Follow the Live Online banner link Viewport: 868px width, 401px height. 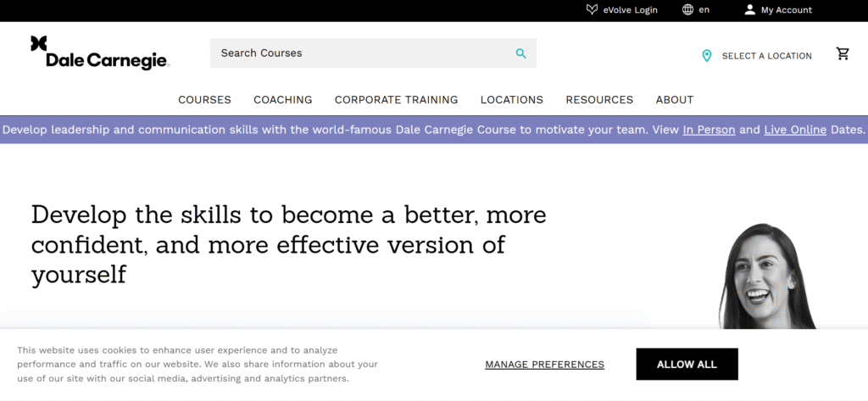795,130
